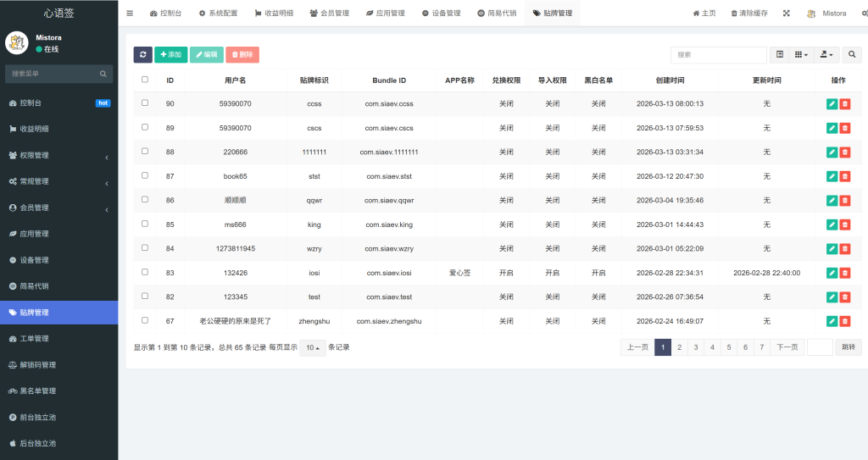Open user Mistora avatar in top bar
868x460 pixels.
tap(811, 14)
